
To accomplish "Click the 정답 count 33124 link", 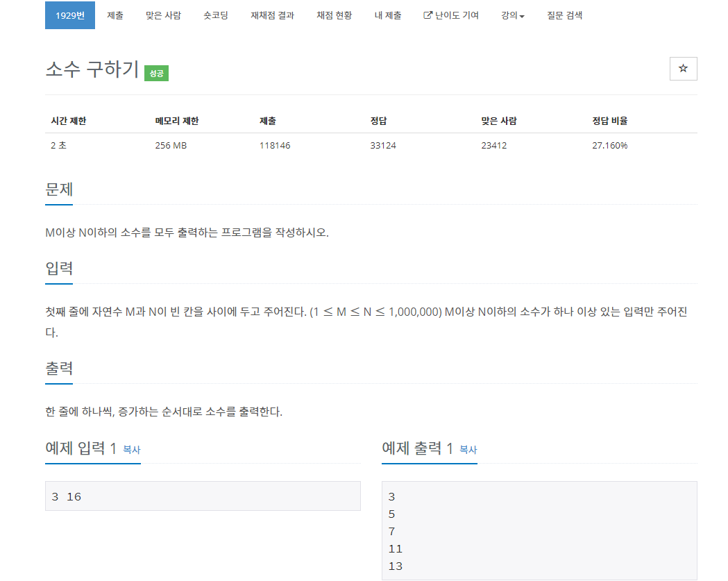I will [x=382, y=146].
